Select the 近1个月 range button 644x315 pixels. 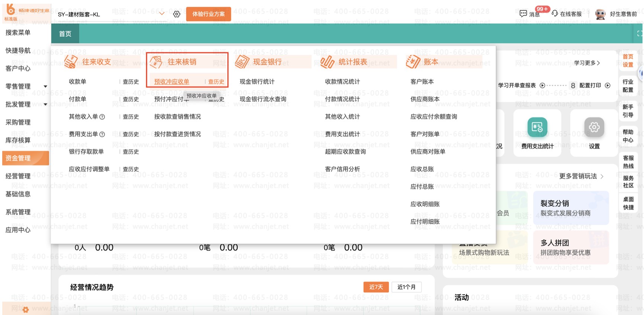point(406,287)
